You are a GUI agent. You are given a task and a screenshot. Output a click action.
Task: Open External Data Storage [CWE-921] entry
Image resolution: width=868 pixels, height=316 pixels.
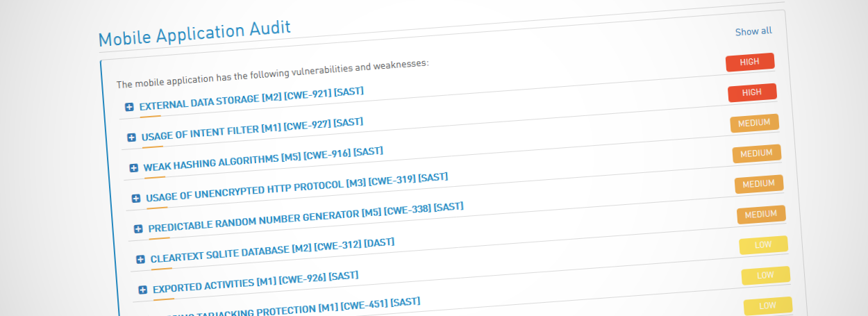251,99
